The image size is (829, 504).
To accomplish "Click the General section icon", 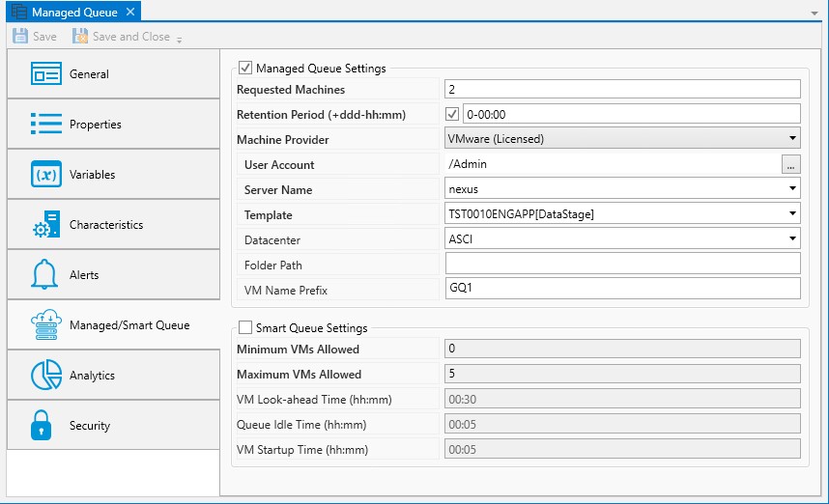I will [46, 74].
